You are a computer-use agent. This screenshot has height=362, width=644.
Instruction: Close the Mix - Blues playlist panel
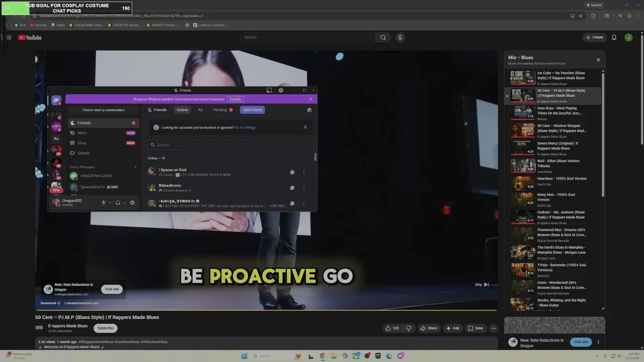(x=598, y=60)
